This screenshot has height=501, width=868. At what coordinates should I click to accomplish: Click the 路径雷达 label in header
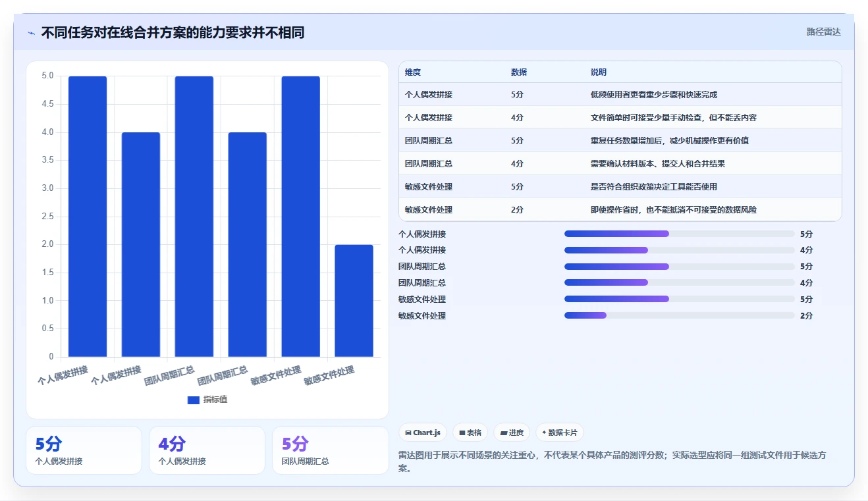(x=823, y=32)
